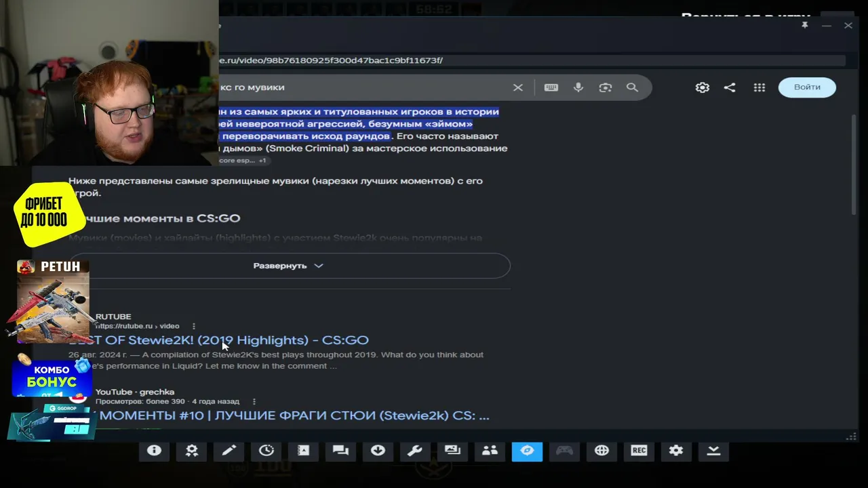Toggle the REC recording button
Image resolution: width=868 pixels, height=488 pixels.
[x=639, y=451]
